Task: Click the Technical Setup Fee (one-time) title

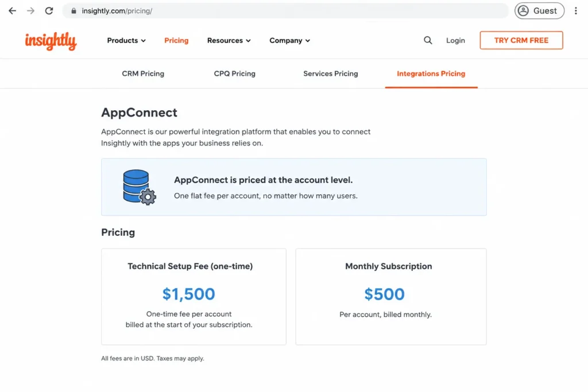Action: pyautogui.click(x=190, y=266)
